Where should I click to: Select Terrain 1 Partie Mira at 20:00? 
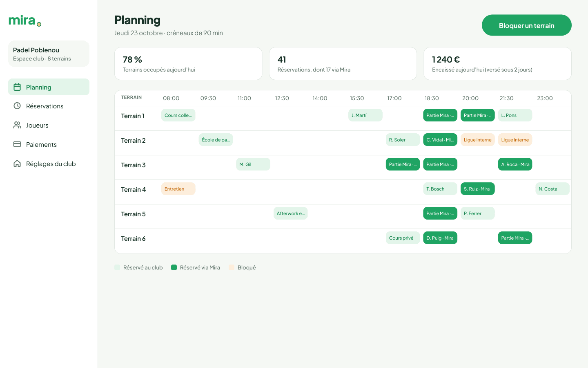478,115
